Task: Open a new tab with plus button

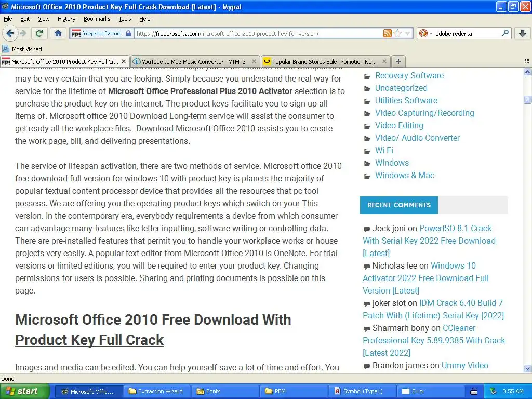Action: tap(398, 61)
